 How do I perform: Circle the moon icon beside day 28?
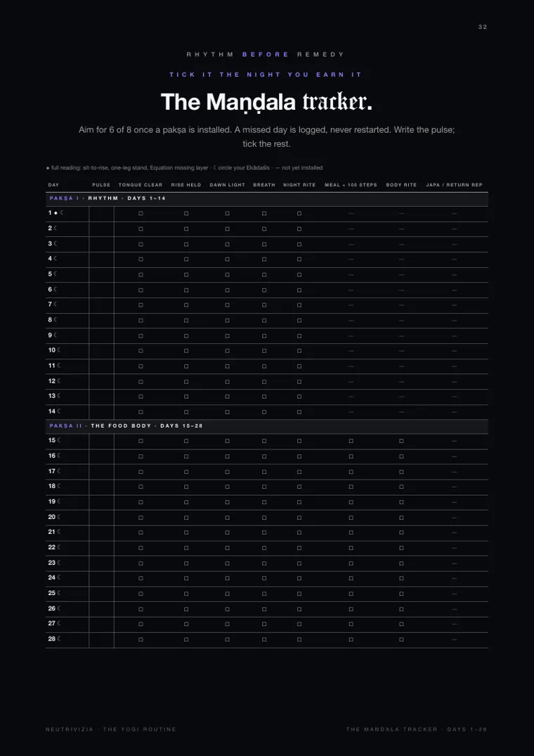click(x=59, y=639)
